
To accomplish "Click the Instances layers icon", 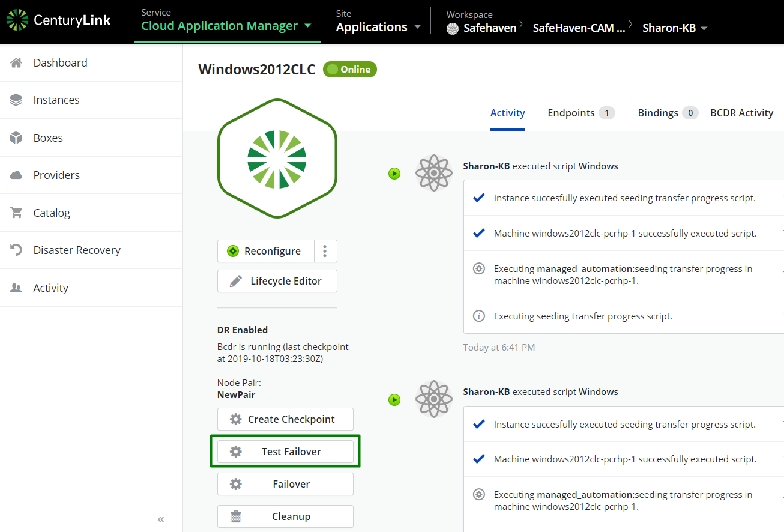I will (16, 100).
